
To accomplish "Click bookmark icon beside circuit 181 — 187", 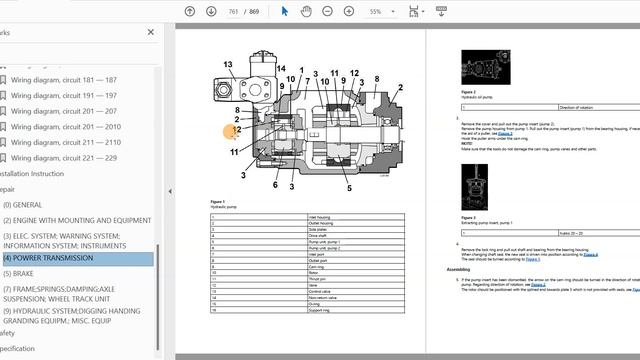I will coord(3,80).
